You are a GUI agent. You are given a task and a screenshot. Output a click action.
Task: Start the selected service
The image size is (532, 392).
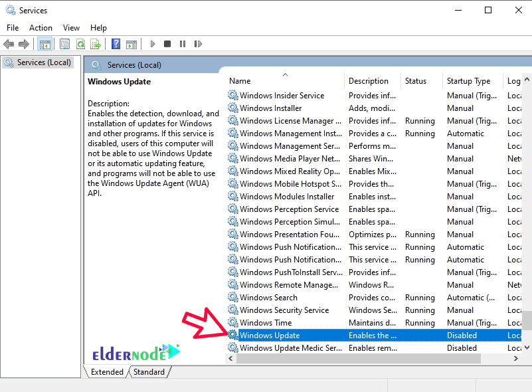(152, 44)
